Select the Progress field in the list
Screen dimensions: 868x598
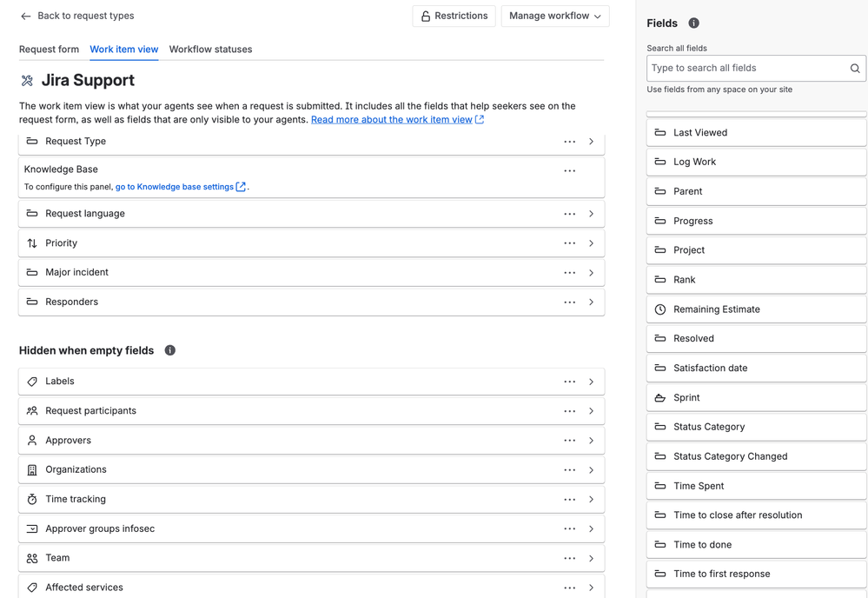coord(756,221)
